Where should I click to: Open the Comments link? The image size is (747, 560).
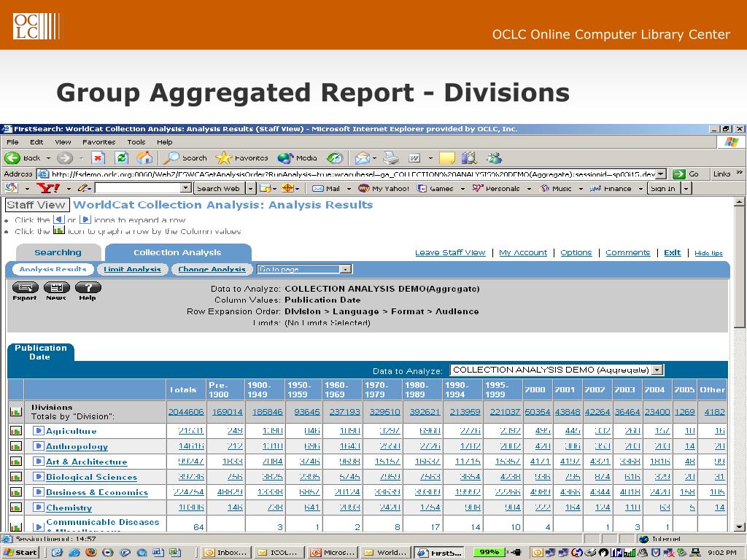click(x=628, y=252)
